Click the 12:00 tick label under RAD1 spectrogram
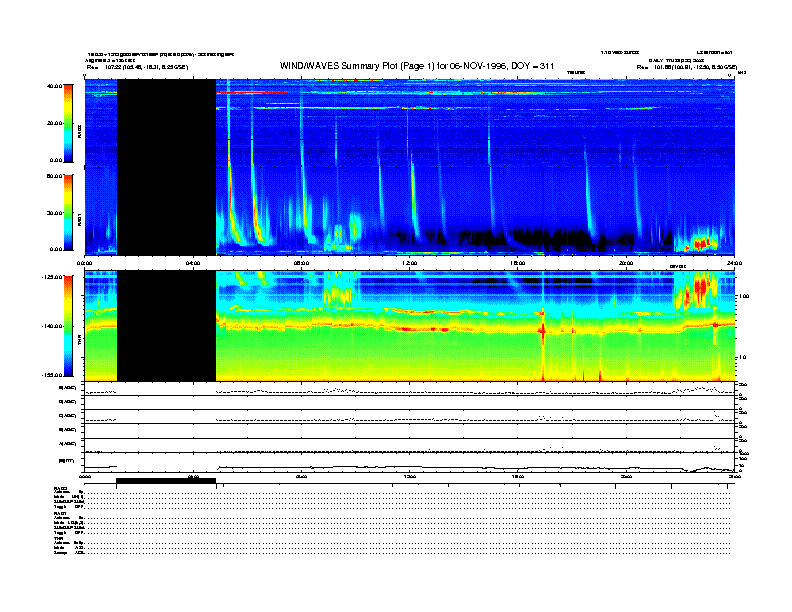 click(409, 263)
